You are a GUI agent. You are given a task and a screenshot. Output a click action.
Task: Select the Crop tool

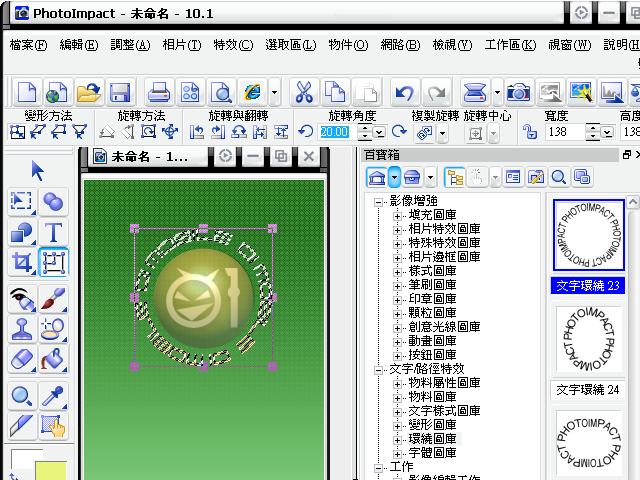point(22,262)
